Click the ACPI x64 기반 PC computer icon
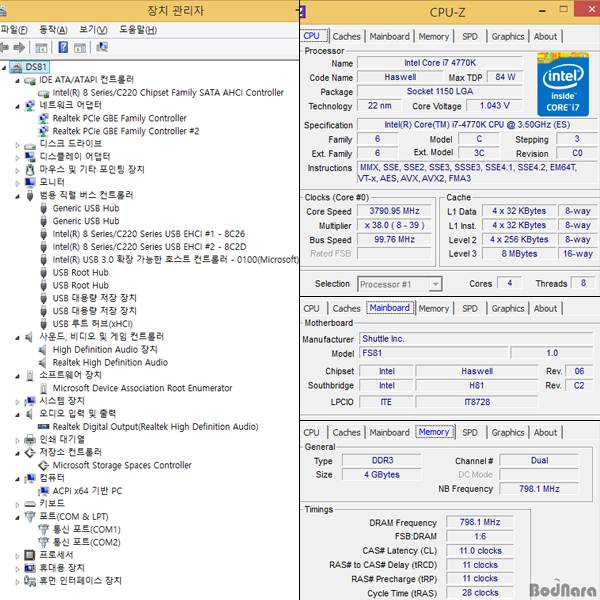 pos(43,491)
